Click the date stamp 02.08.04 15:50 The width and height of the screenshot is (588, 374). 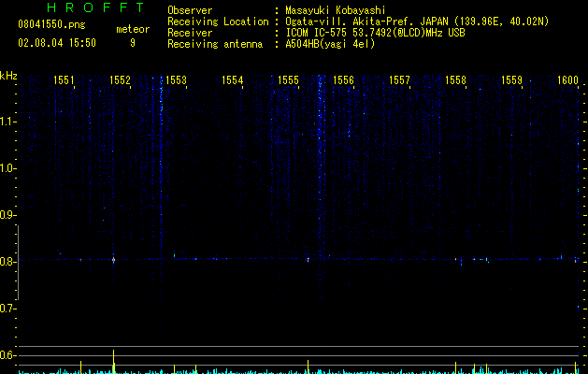(57, 43)
